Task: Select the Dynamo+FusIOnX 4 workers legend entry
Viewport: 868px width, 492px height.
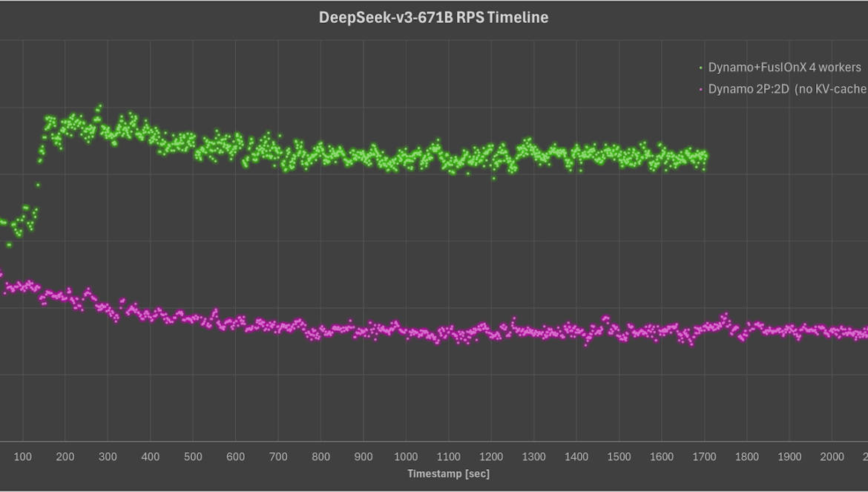Action: tap(780, 68)
